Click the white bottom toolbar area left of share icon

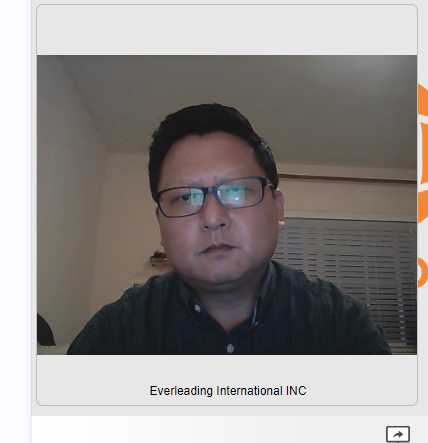(x=208, y=430)
